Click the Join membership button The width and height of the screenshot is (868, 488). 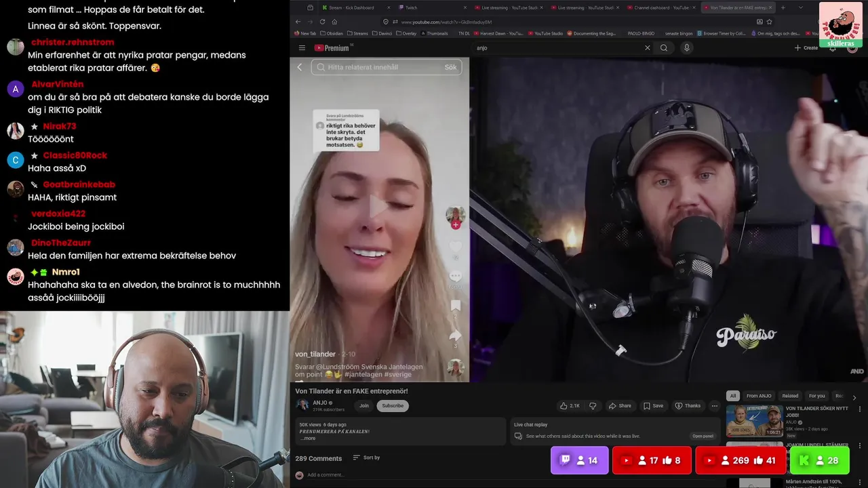click(364, 406)
